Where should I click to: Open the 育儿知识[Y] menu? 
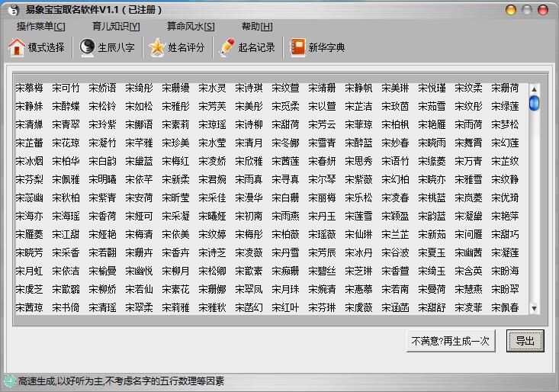tap(116, 26)
